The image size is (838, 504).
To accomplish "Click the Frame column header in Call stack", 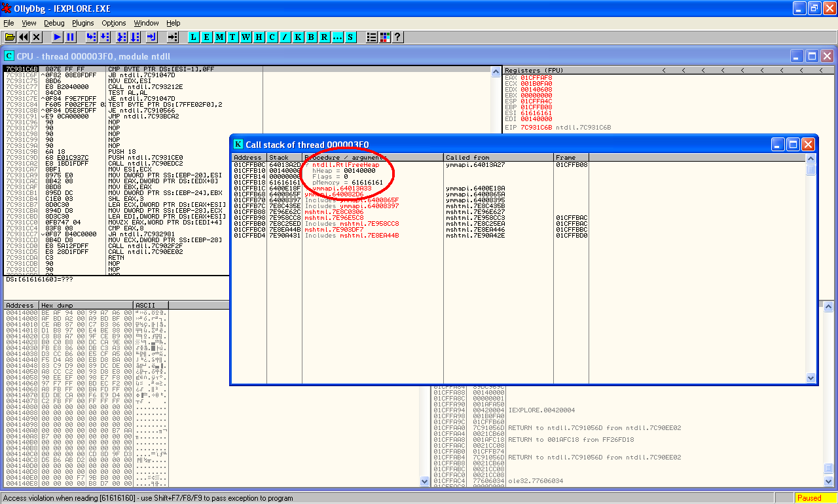I will (572, 157).
